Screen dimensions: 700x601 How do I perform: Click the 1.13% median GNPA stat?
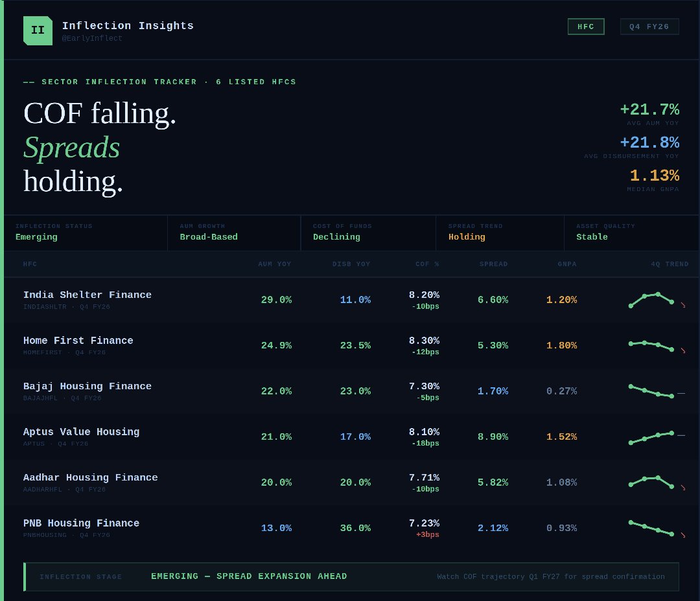[655, 176]
